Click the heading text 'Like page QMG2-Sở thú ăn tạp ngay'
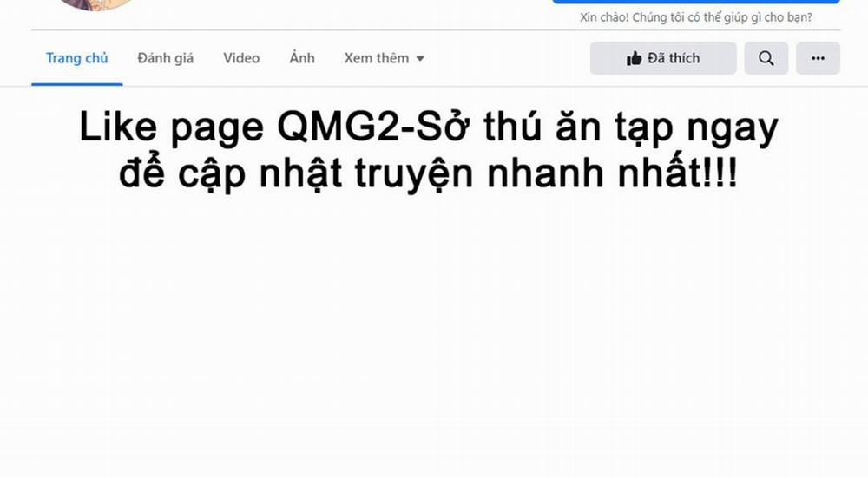The height and width of the screenshot is (477, 868). [429, 127]
